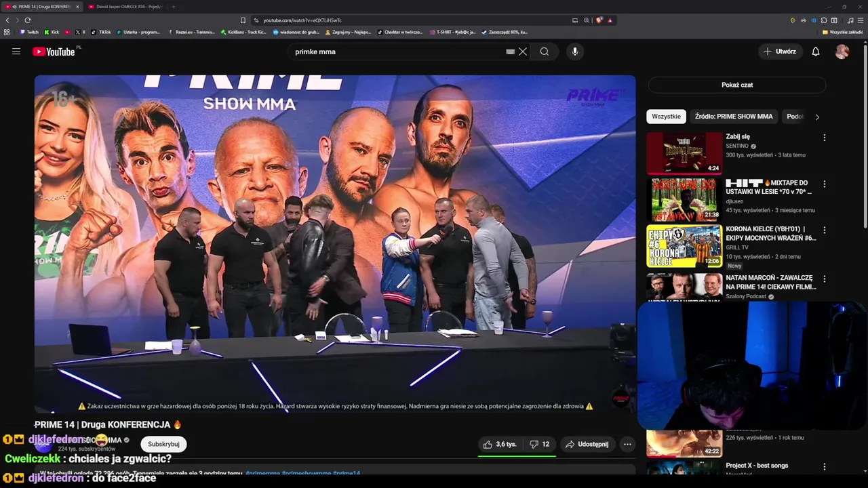Bookmark this page with the bookmark icon
The image size is (868, 488).
(243, 20)
